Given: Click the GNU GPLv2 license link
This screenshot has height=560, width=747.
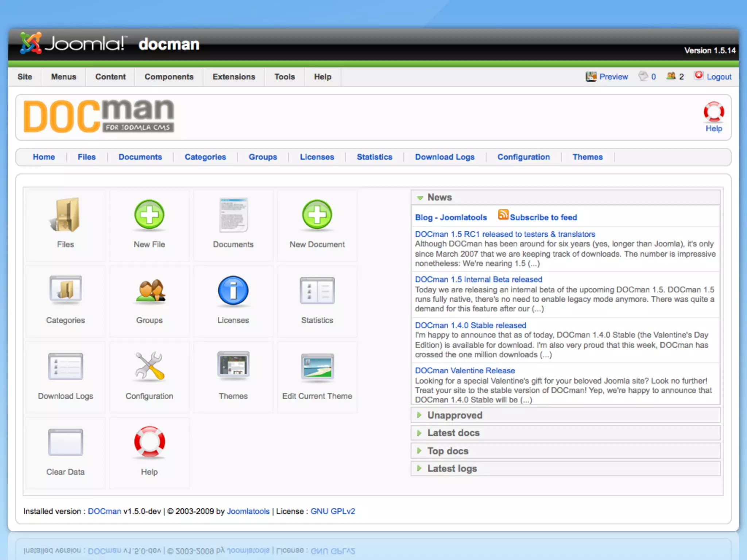Looking at the screenshot, I should (x=333, y=511).
